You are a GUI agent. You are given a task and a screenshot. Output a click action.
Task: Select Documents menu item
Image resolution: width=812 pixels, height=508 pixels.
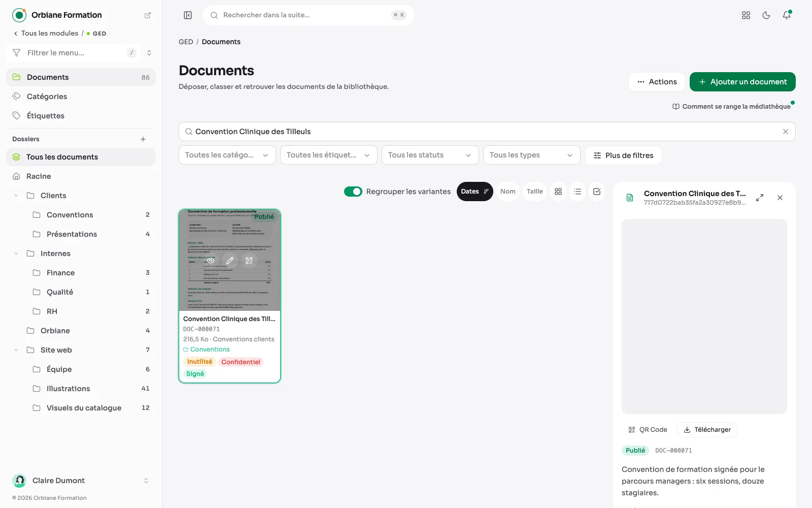pyautogui.click(x=81, y=77)
